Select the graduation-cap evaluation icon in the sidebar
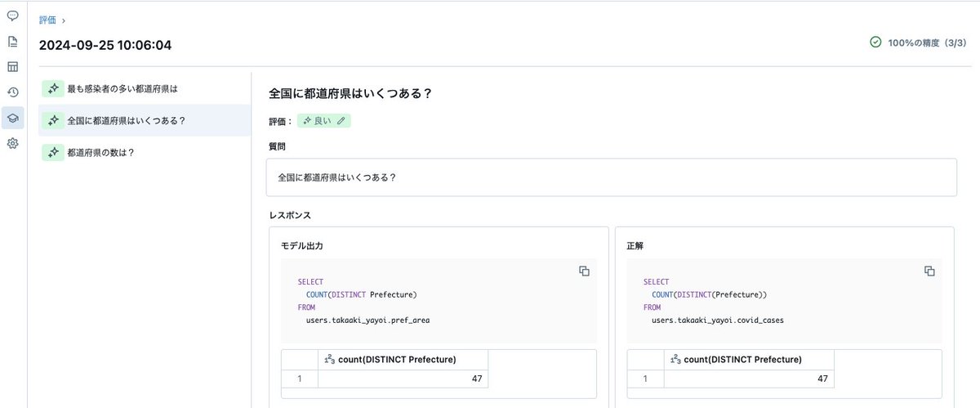Image resolution: width=980 pixels, height=408 pixels. (x=13, y=118)
